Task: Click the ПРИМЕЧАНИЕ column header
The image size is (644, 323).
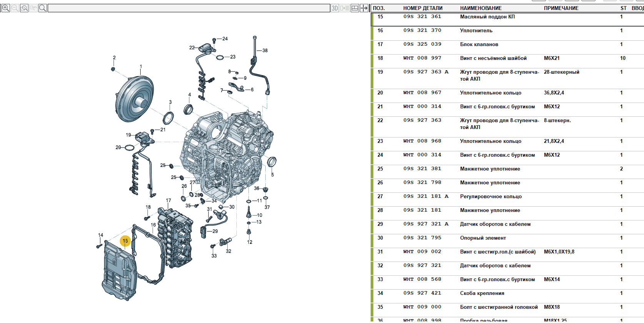Action: click(x=561, y=8)
